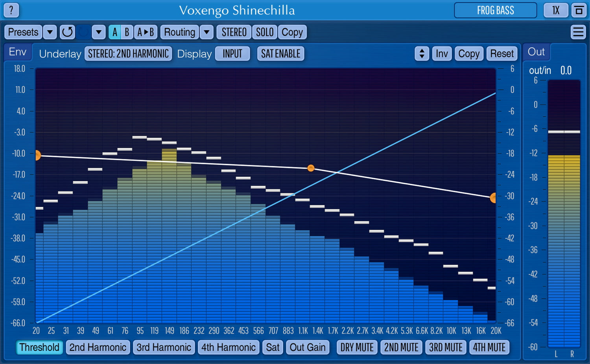Toggle SAT ENABLE on

(x=280, y=54)
